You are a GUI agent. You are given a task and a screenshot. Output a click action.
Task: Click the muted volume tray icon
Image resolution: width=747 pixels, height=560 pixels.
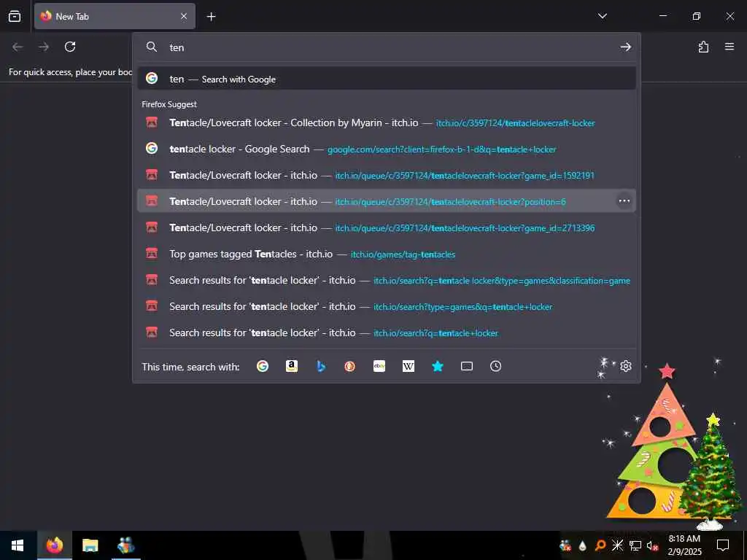(652, 545)
